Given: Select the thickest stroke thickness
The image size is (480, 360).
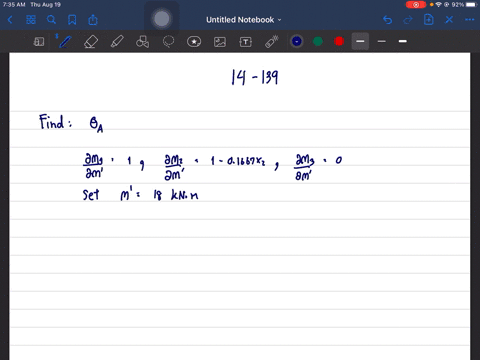Looking at the screenshot, I should tap(403, 41).
